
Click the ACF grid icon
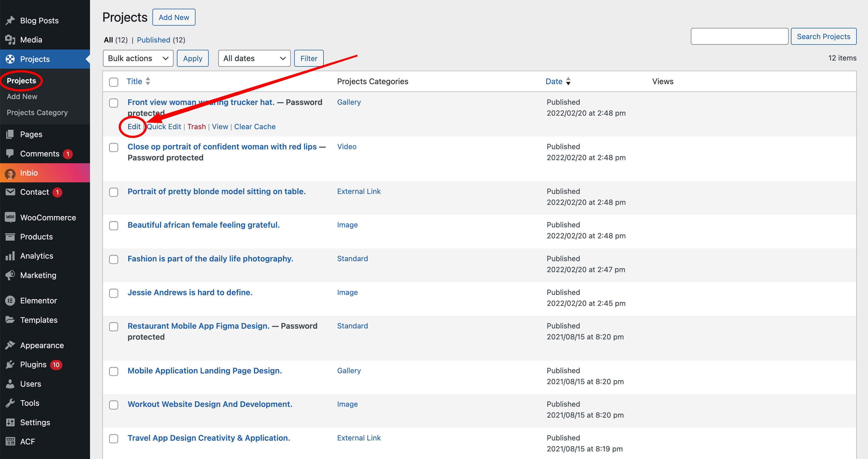point(10,442)
